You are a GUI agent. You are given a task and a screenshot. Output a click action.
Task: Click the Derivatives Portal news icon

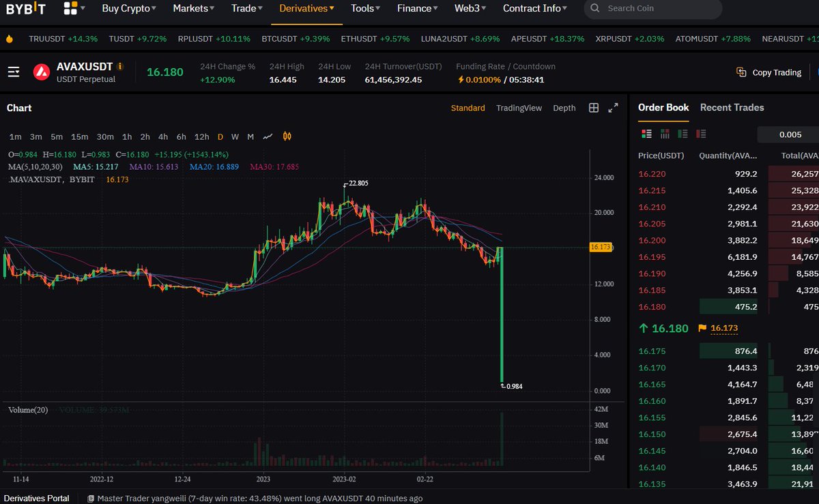[x=91, y=499]
